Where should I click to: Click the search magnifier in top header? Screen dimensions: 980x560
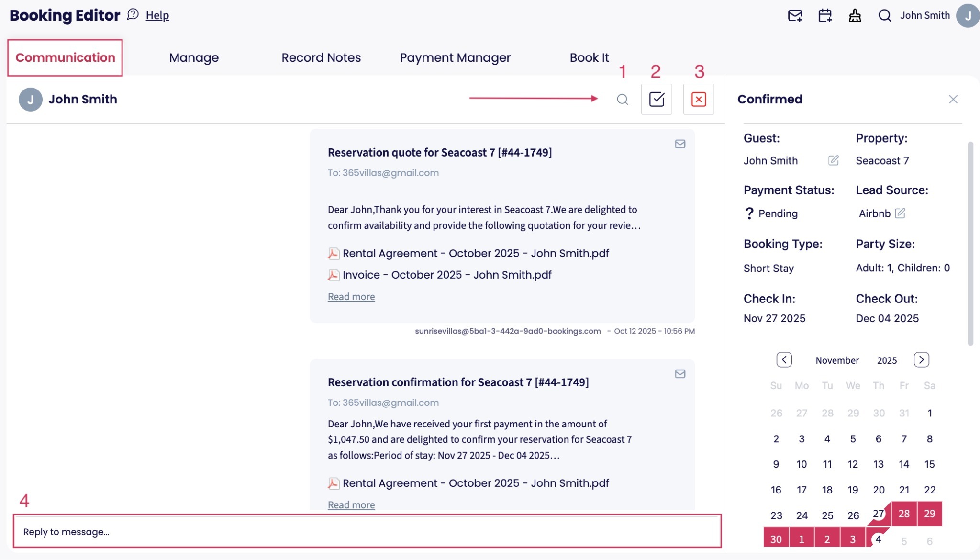(x=885, y=16)
